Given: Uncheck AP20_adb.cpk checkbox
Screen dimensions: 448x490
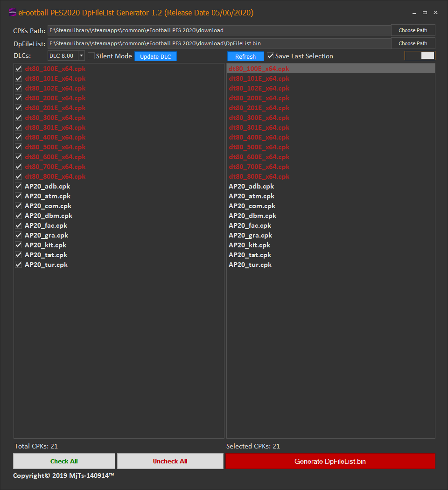Looking at the screenshot, I should [18, 186].
